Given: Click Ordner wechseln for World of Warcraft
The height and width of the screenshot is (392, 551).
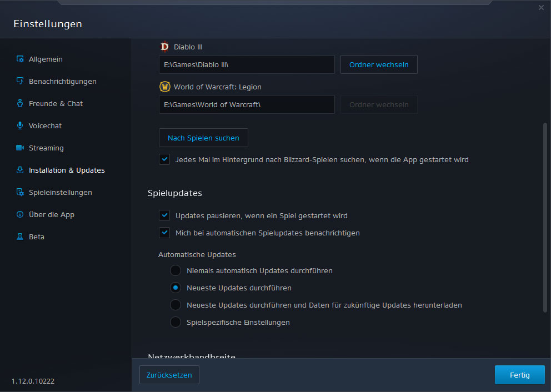Looking at the screenshot, I should click(379, 104).
